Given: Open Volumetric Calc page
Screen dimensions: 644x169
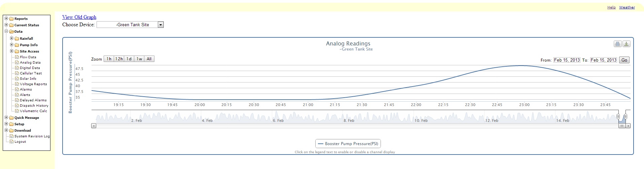Looking at the screenshot, I should coord(33,111).
